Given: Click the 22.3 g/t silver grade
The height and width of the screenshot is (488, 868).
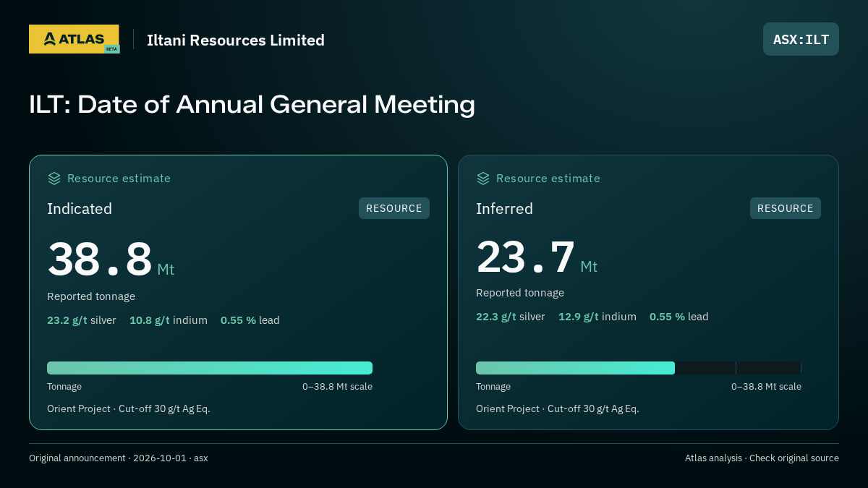Looking at the screenshot, I should tap(511, 317).
